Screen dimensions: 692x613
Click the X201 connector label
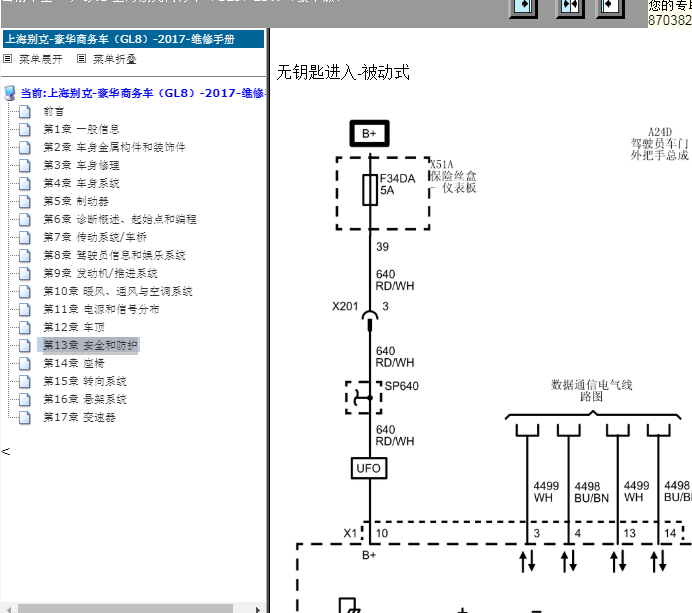click(x=345, y=306)
